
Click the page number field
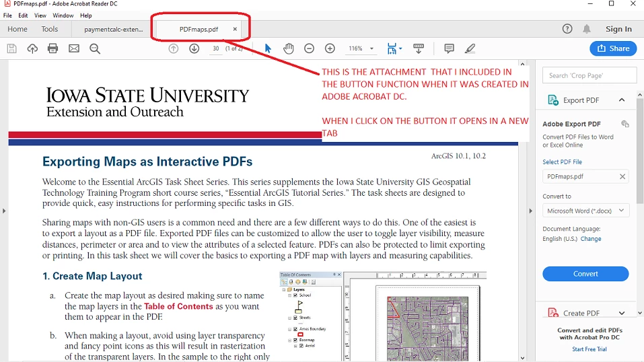pyautogui.click(x=215, y=48)
